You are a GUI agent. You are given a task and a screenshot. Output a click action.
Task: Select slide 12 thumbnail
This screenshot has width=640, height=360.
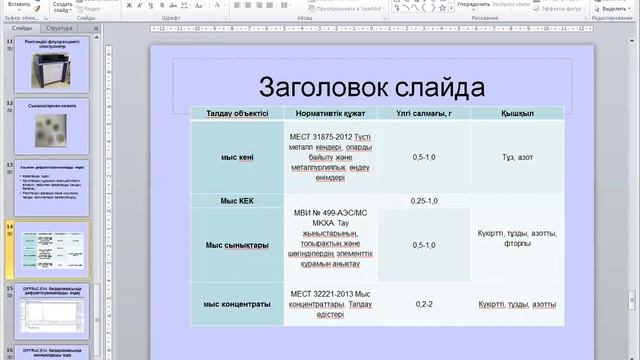tap(52, 126)
